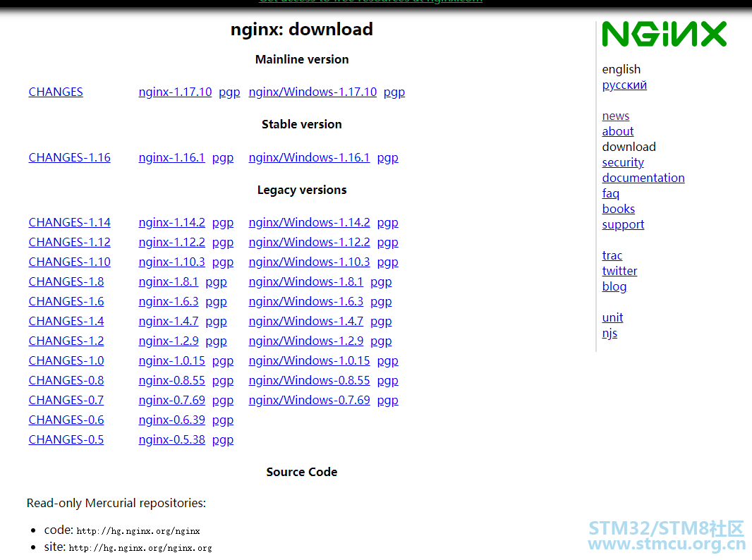
Task: Download nginx-0.8.55 source
Action: click(171, 380)
